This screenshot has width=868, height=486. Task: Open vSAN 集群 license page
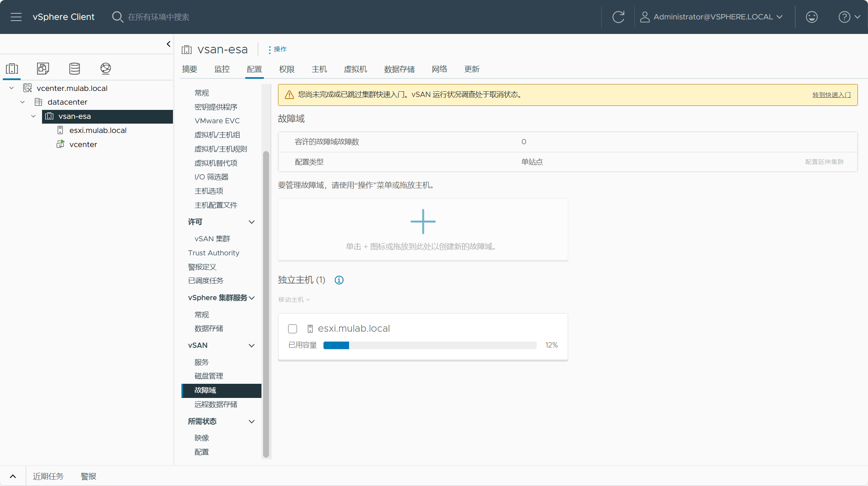(x=212, y=239)
